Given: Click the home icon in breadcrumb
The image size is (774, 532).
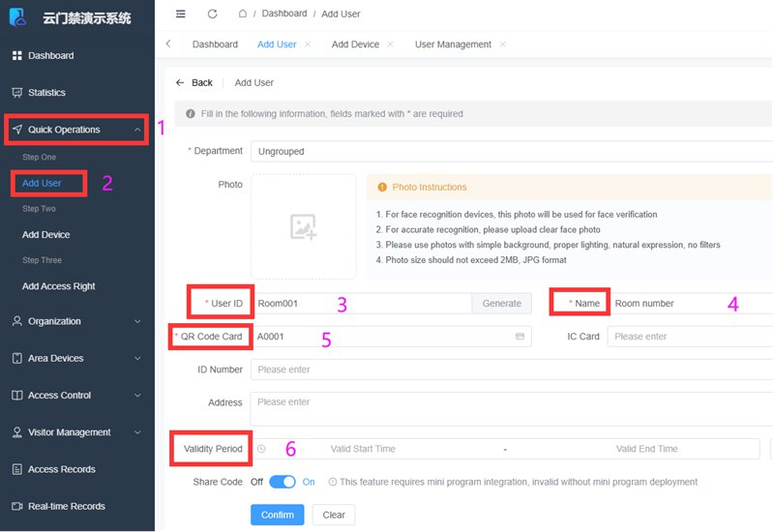Looking at the screenshot, I should pos(242,15).
